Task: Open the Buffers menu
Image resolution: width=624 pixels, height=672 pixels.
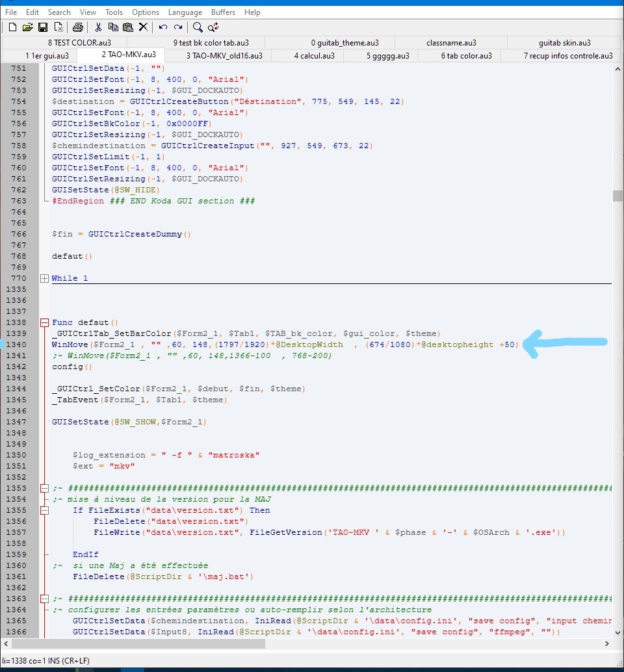Action: (224, 12)
